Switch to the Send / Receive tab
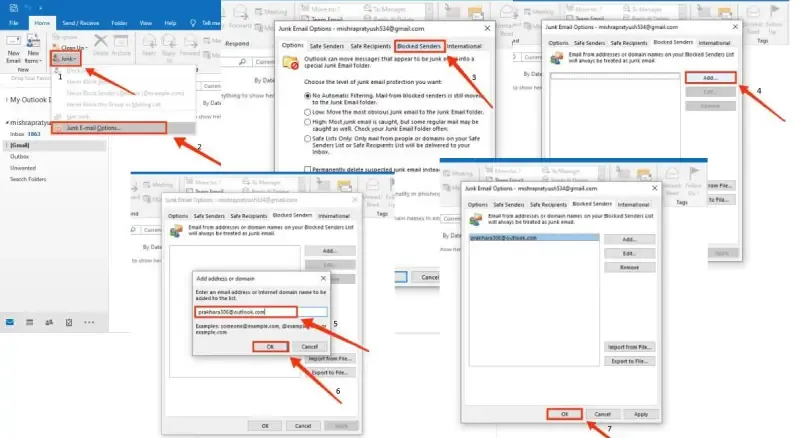Image resolution: width=800 pixels, height=438 pixels. tap(81, 23)
